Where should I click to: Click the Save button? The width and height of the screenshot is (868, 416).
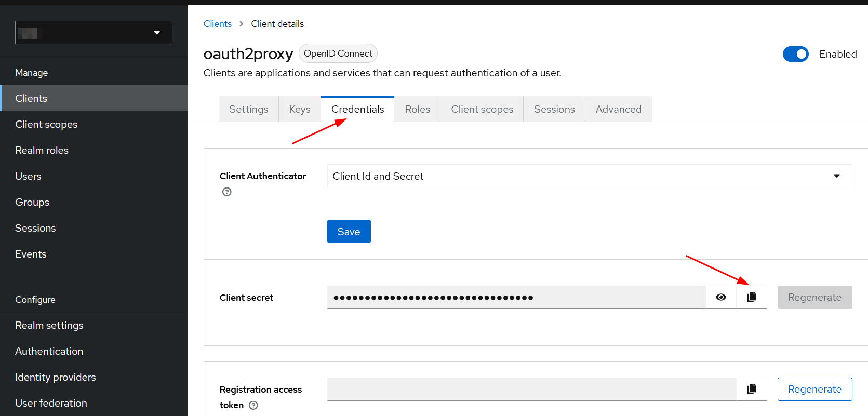point(349,231)
